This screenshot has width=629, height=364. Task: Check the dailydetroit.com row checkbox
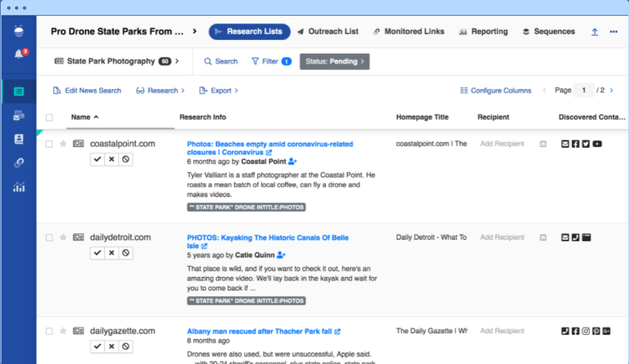click(49, 238)
